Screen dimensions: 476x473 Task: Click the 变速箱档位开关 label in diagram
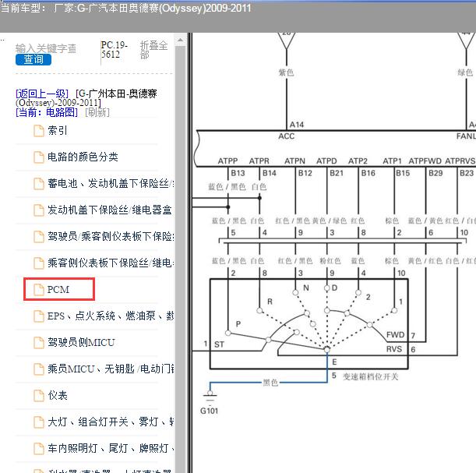[x=370, y=376]
